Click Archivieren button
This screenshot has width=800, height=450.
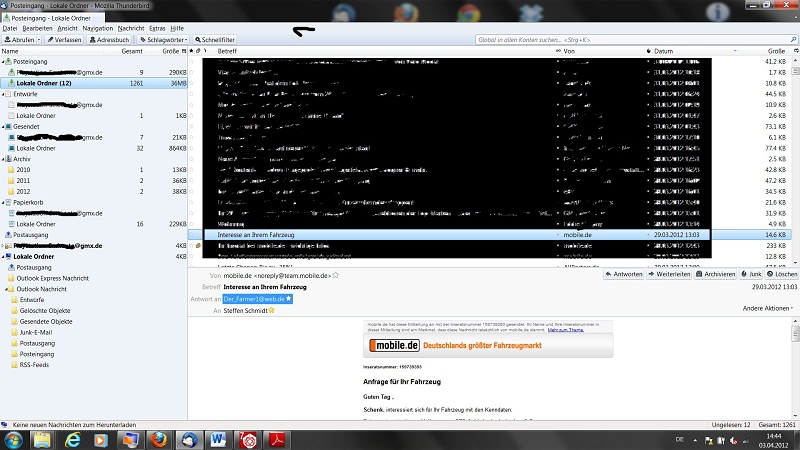pyautogui.click(x=715, y=274)
